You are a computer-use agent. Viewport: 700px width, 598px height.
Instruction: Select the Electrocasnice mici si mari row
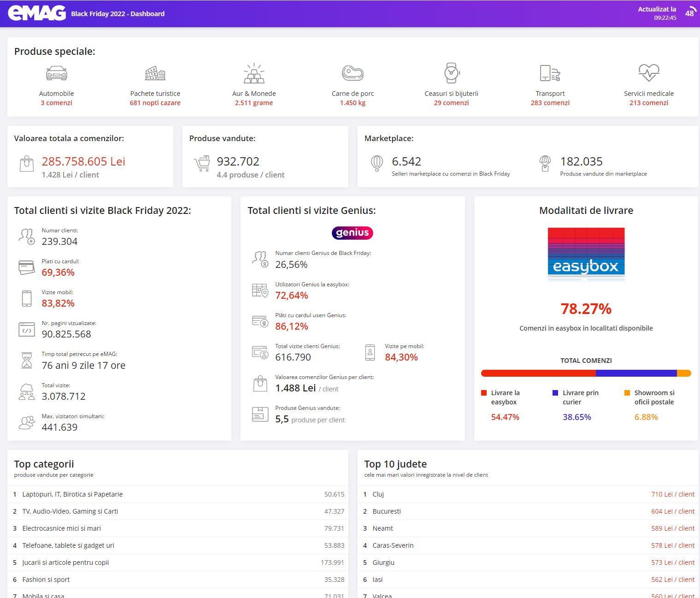pos(178,528)
